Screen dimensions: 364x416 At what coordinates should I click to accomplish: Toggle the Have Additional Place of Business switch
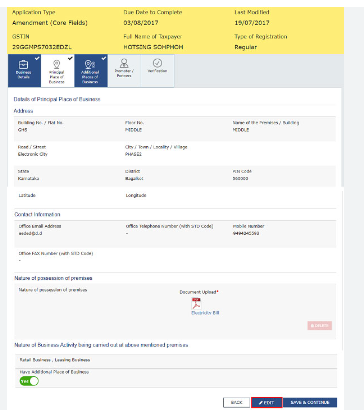pyautogui.click(x=29, y=381)
